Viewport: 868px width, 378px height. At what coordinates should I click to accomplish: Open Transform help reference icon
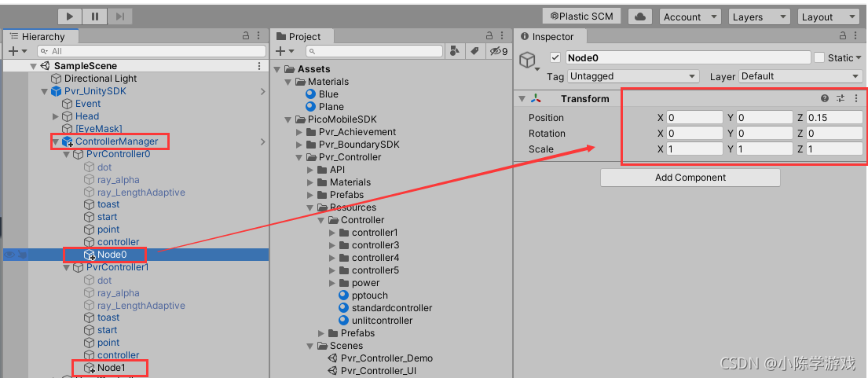pos(825,98)
